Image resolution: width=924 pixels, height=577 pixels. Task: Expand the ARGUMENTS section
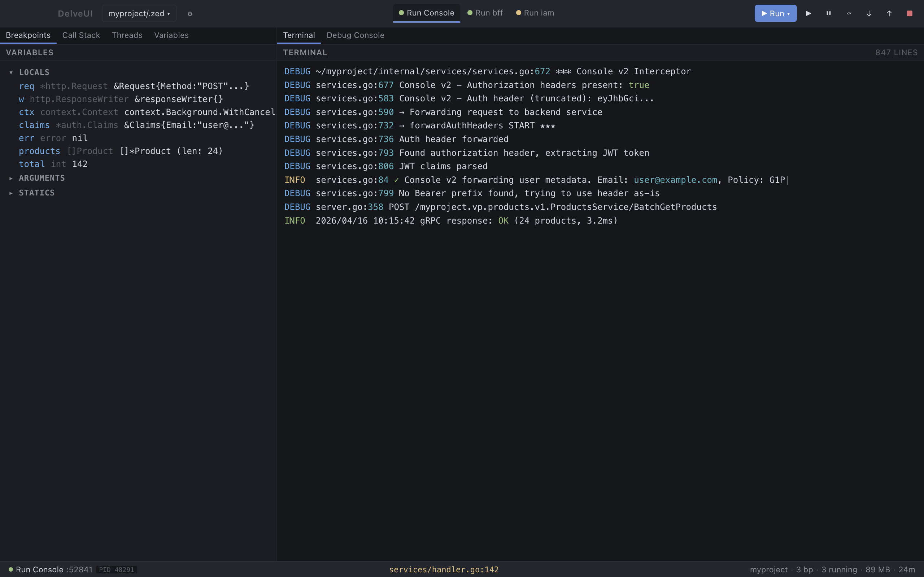click(11, 178)
